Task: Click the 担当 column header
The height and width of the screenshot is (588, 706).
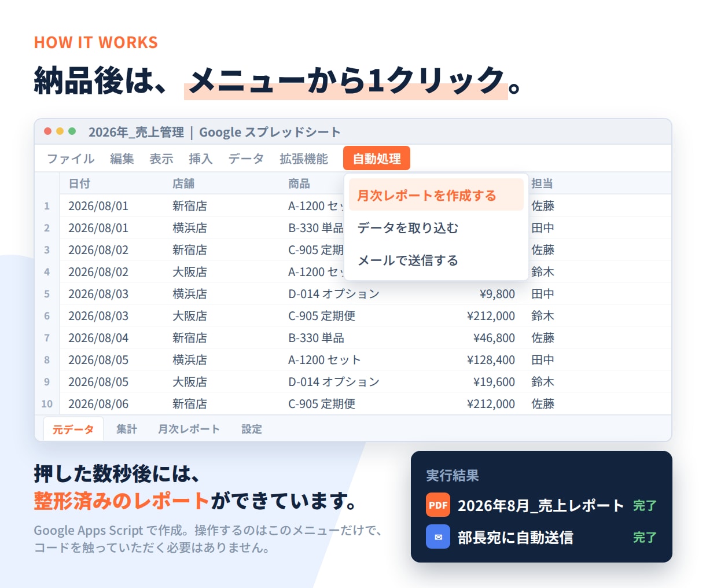Action: coord(542,183)
